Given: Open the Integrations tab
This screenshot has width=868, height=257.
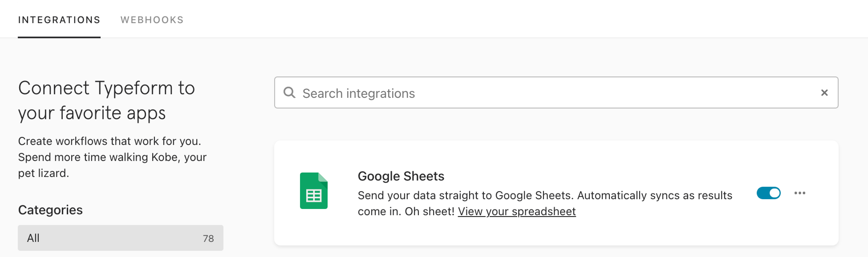Looking at the screenshot, I should [x=59, y=20].
